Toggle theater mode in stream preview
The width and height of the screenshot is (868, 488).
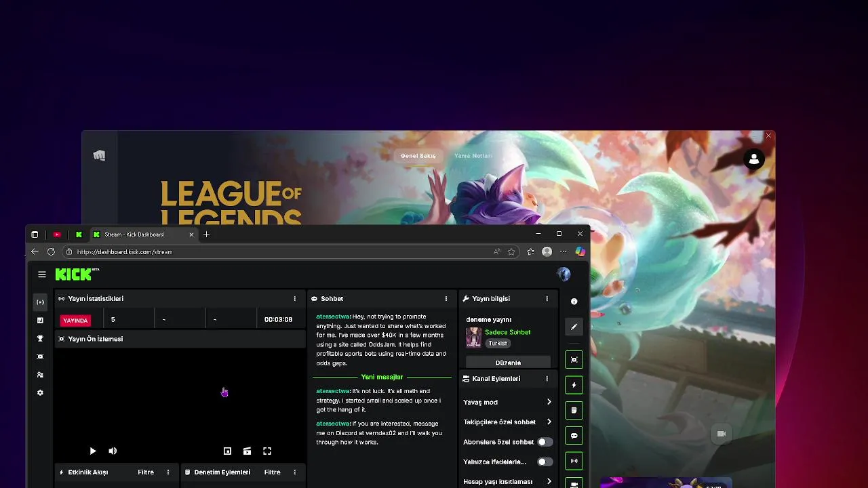[x=247, y=451]
